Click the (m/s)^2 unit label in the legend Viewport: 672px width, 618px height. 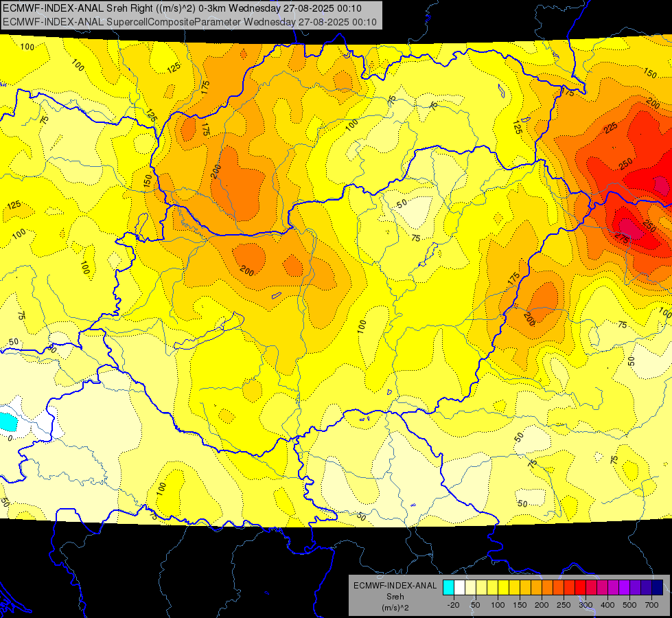[395, 608]
